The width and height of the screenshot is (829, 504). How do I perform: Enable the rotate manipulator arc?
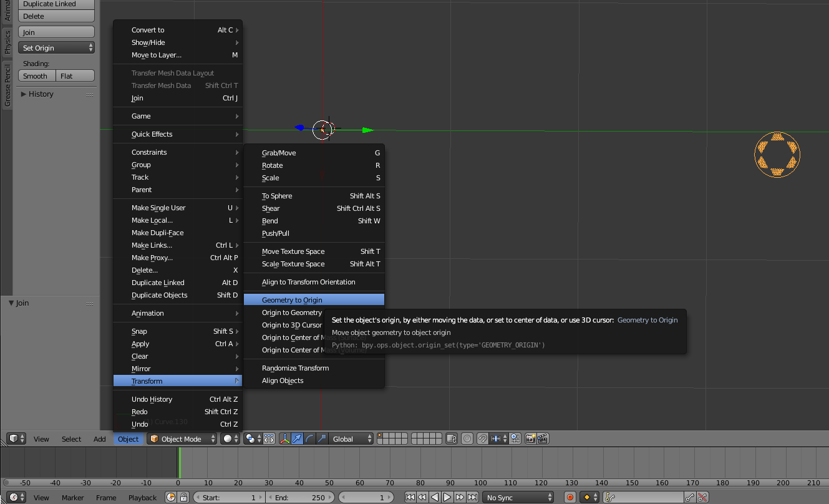(x=309, y=439)
